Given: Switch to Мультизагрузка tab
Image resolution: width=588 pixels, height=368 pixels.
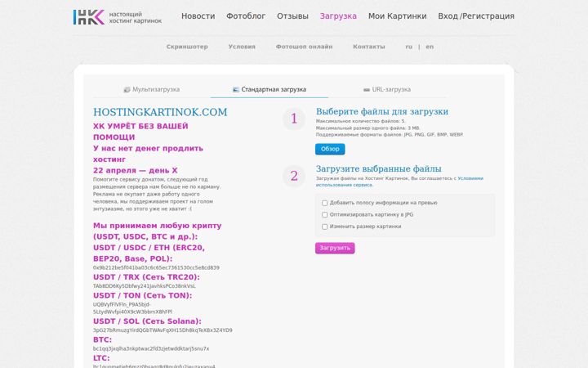Looking at the screenshot, I should point(152,90).
